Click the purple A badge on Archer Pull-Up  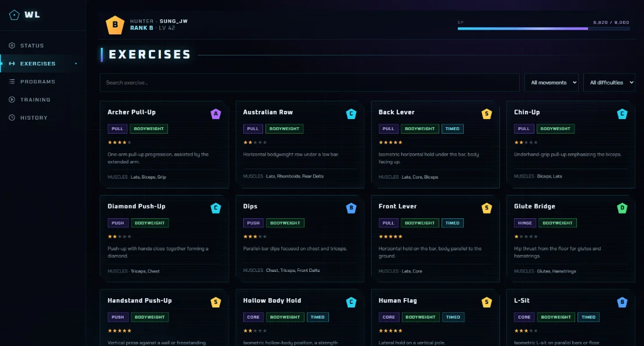click(216, 114)
